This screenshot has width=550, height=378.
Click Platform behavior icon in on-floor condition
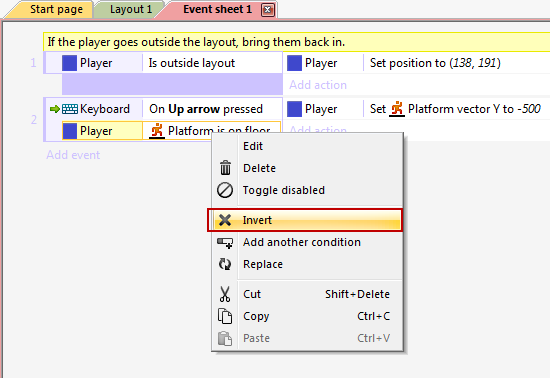pos(157,131)
